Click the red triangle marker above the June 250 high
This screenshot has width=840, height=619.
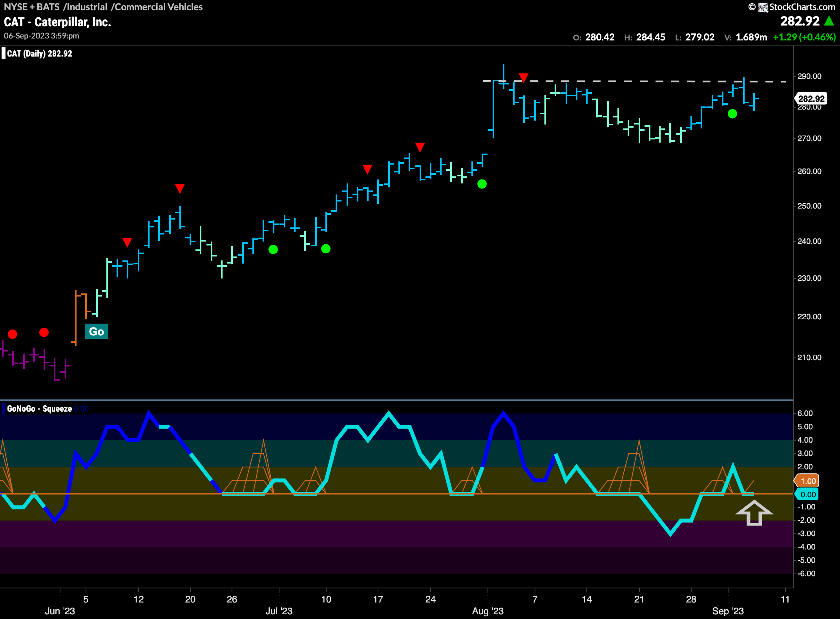[x=180, y=189]
